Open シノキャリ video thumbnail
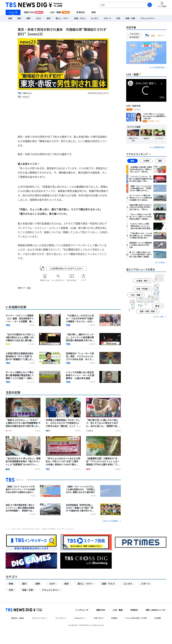The width and height of the screenshot is (172, 644). coord(159,133)
